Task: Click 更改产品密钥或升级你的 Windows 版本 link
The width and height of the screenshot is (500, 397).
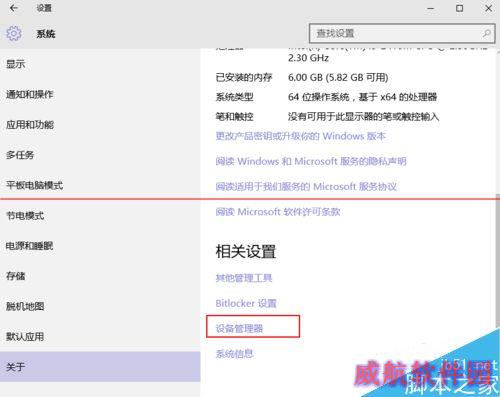Action: point(301,136)
